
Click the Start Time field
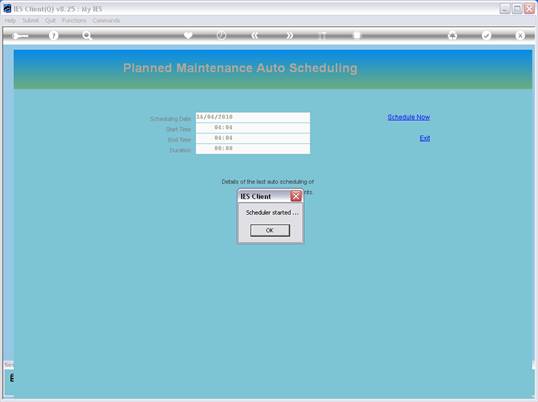(x=253, y=128)
